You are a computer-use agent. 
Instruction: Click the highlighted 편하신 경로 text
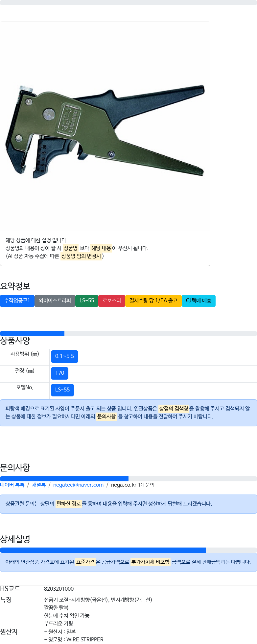pos(69,504)
